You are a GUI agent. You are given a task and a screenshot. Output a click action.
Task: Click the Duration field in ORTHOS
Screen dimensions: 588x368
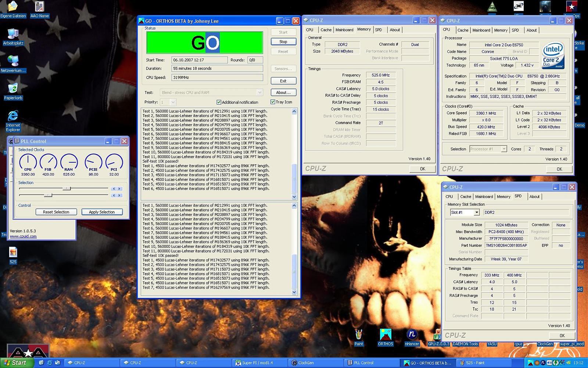coord(217,68)
